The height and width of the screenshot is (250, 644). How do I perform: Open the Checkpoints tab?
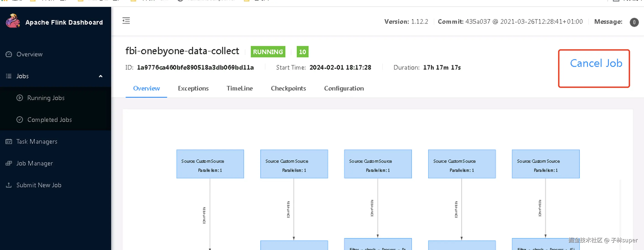click(288, 88)
